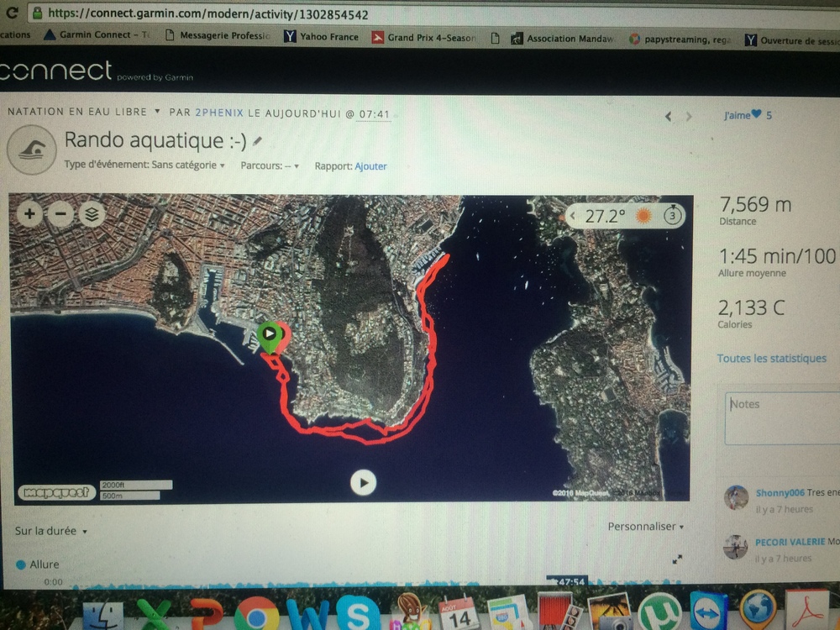
Task: Open the Personnaliser menu
Action: [645, 527]
